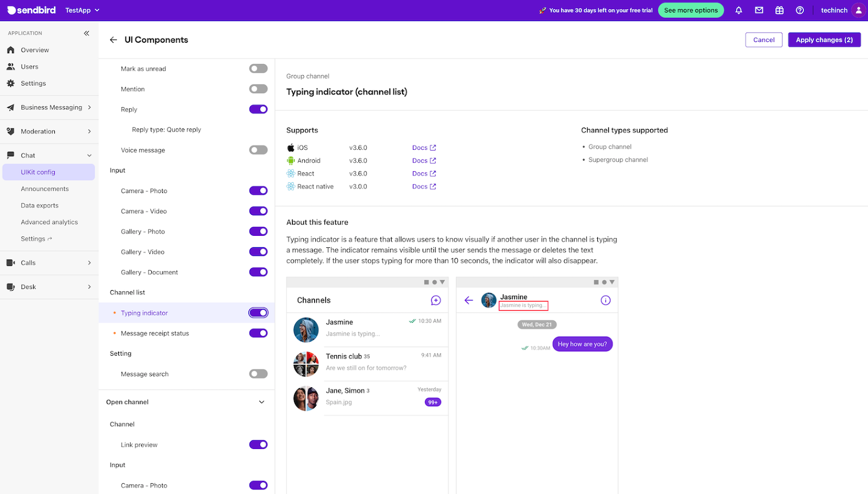Click the create channel icon in Channels preview

[436, 300]
